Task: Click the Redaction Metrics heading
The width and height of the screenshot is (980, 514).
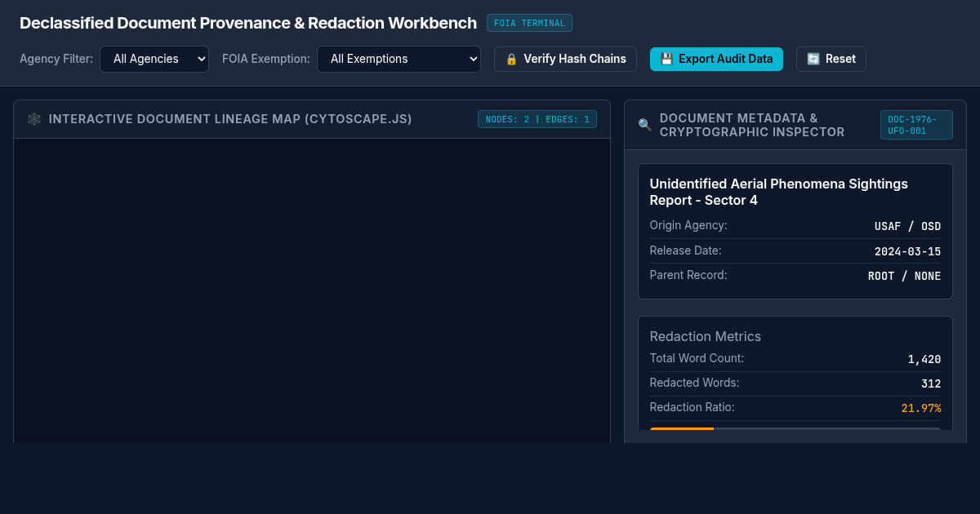Action: tap(705, 336)
